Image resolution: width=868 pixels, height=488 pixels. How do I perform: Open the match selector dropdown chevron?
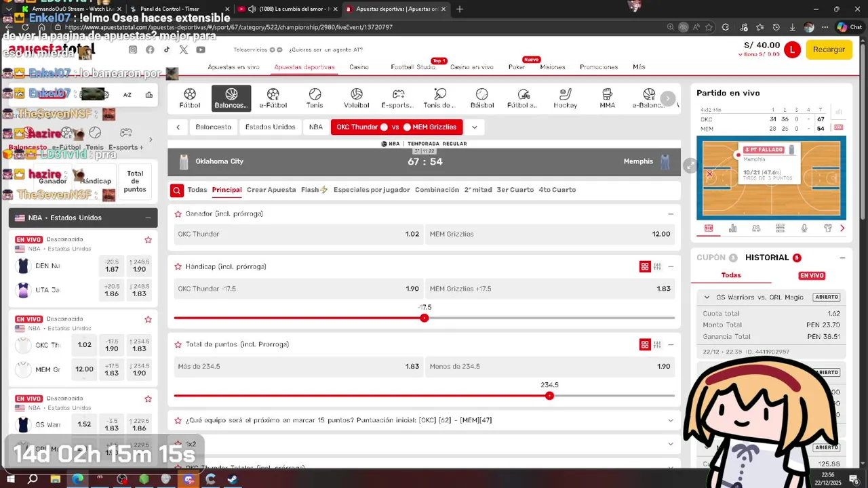click(475, 127)
